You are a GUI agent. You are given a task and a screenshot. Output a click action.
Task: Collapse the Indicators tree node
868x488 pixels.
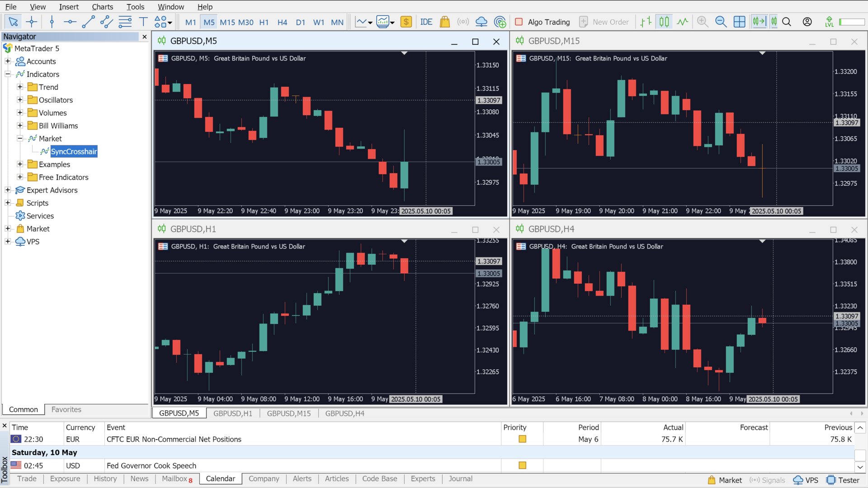click(x=8, y=74)
